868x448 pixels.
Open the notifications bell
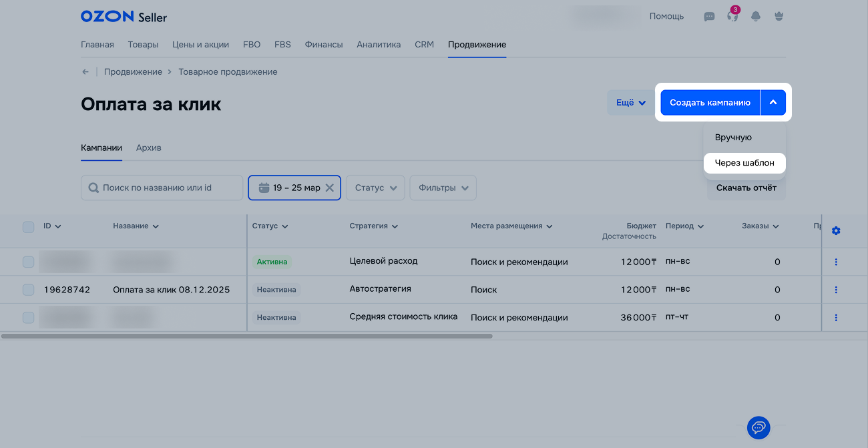click(756, 17)
